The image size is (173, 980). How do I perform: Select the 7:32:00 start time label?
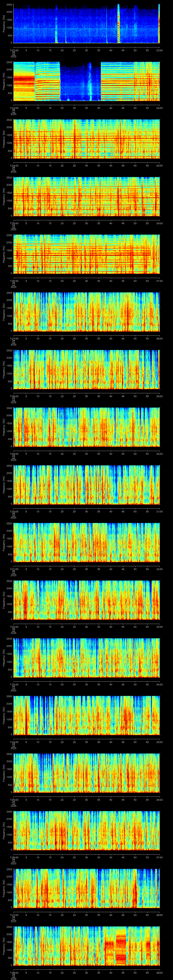click(14, 627)
